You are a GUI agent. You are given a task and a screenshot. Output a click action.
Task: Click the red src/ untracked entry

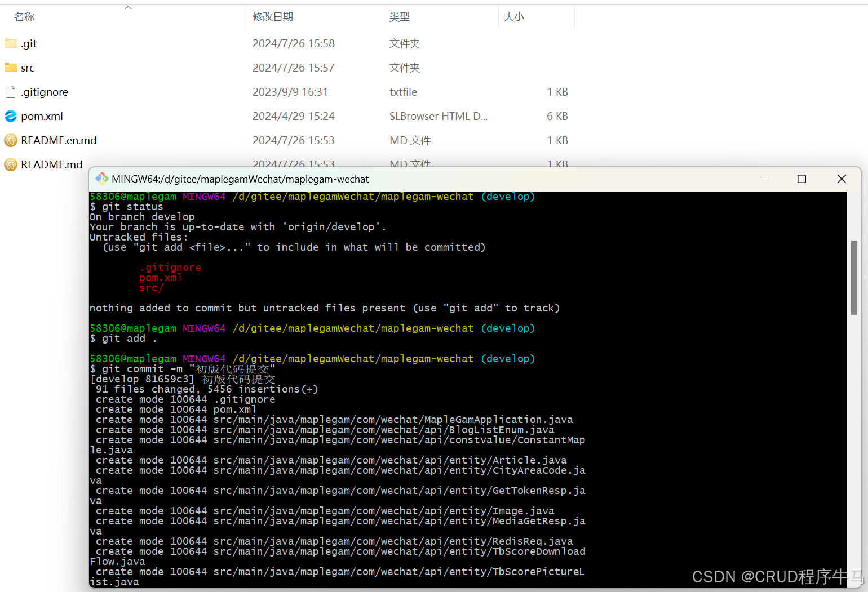pyautogui.click(x=152, y=288)
